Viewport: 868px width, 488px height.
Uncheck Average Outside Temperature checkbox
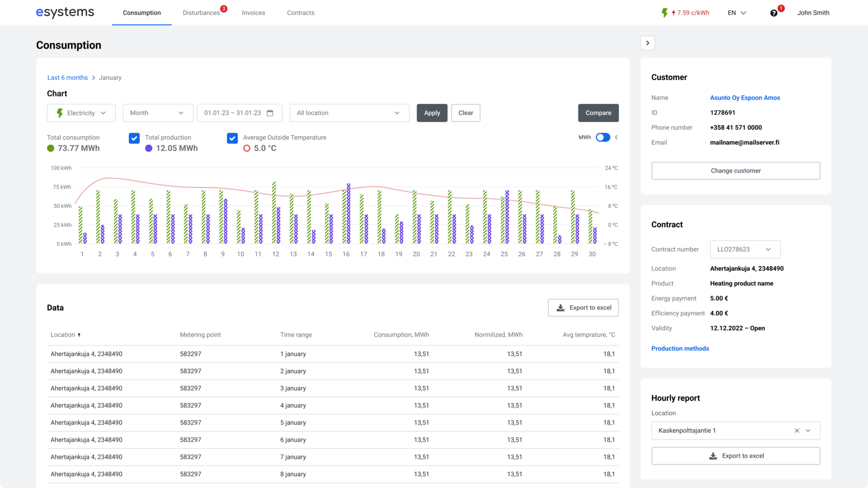(x=233, y=138)
